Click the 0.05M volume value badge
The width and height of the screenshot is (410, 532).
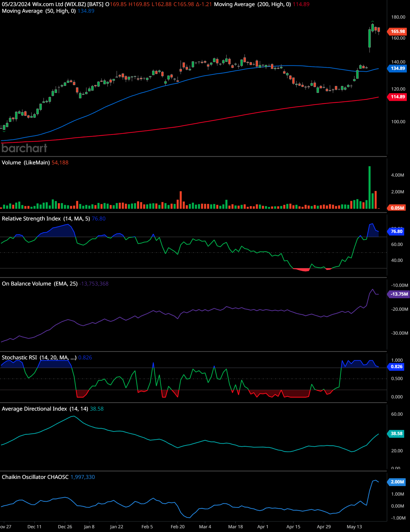tap(397, 208)
